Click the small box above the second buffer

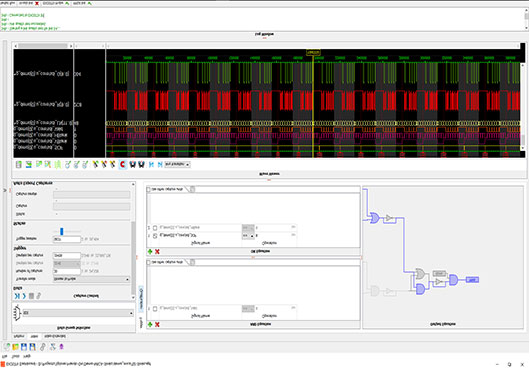pyautogui.click(x=439, y=273)
